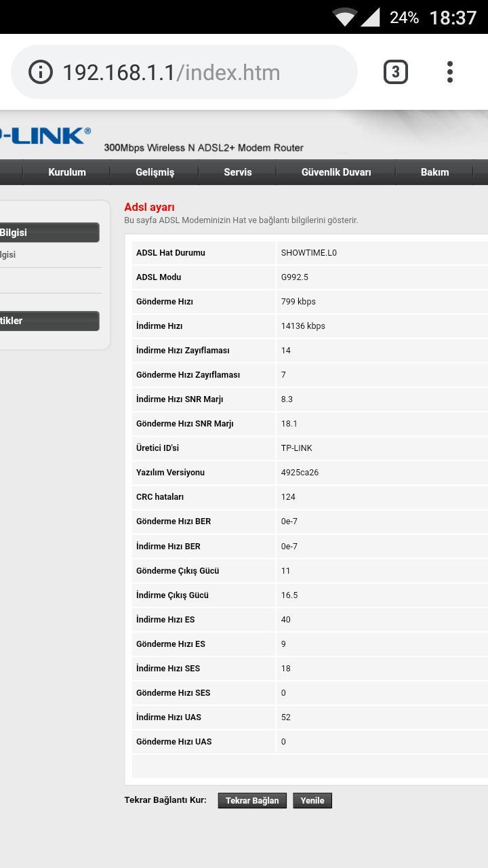This screenshot has height=868, width=488.
Task: Select the 16.5 downstream output power value
Action: point(289,595)
